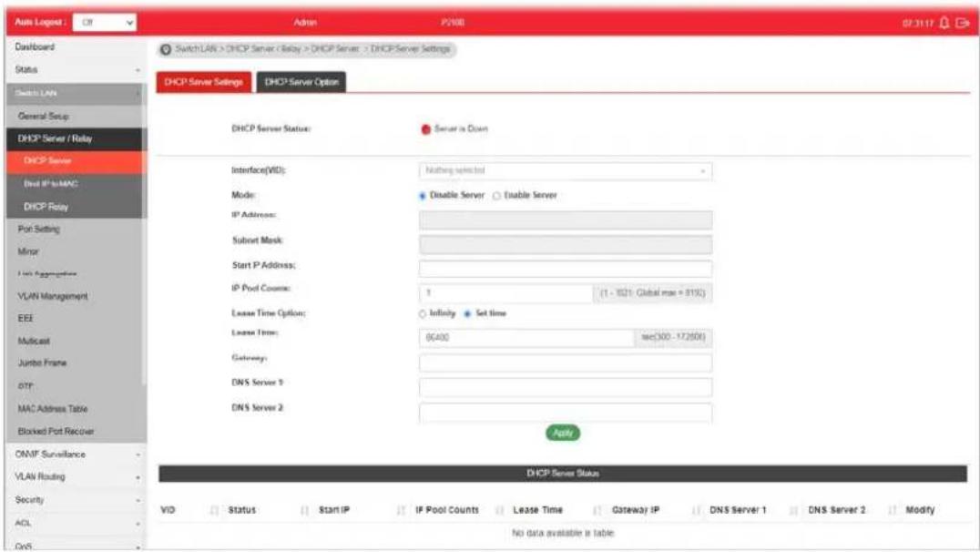Open Blocked Port Recover page

[x=75, y=432]
